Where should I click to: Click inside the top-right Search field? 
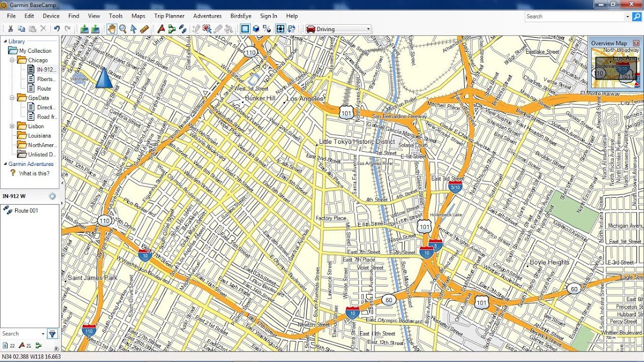(574, 17)
